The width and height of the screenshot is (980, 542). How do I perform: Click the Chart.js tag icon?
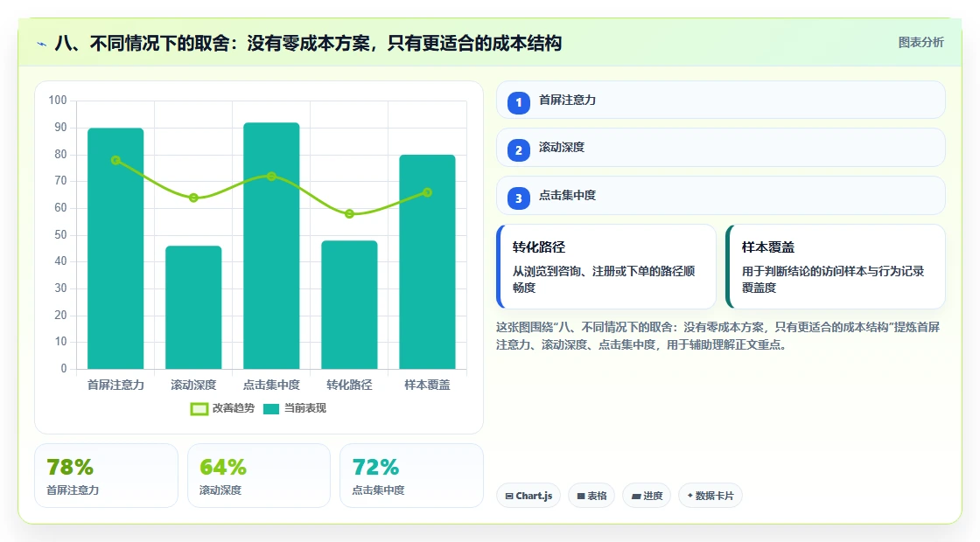pos(509,496)
